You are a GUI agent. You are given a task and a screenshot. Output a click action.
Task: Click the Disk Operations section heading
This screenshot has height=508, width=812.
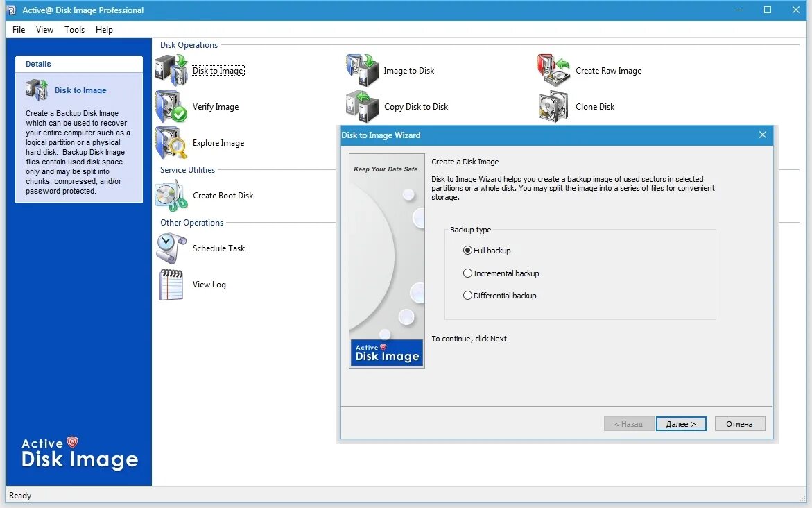pyautogui.click(x=189, y=45)
